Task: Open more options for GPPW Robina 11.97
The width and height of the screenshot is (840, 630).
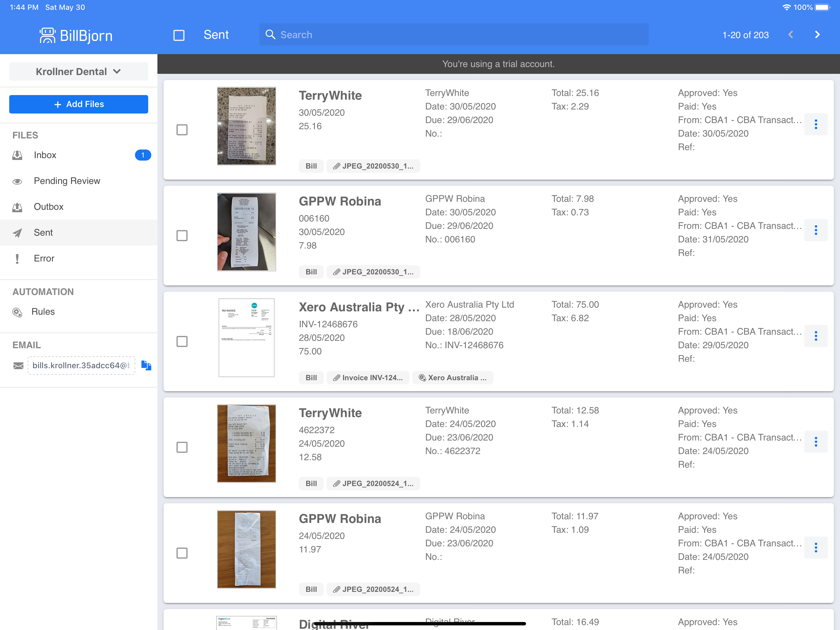Action: click(816, 547)
